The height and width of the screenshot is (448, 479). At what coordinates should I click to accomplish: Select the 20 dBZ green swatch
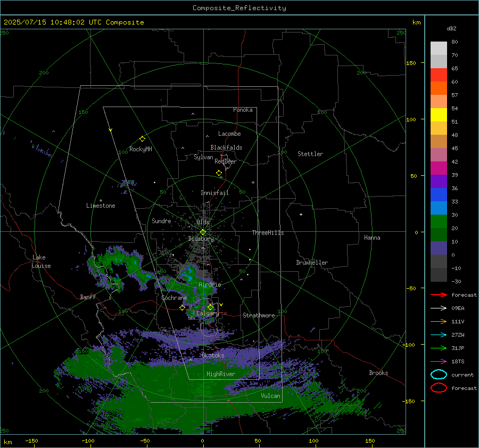tap(439, 234)
